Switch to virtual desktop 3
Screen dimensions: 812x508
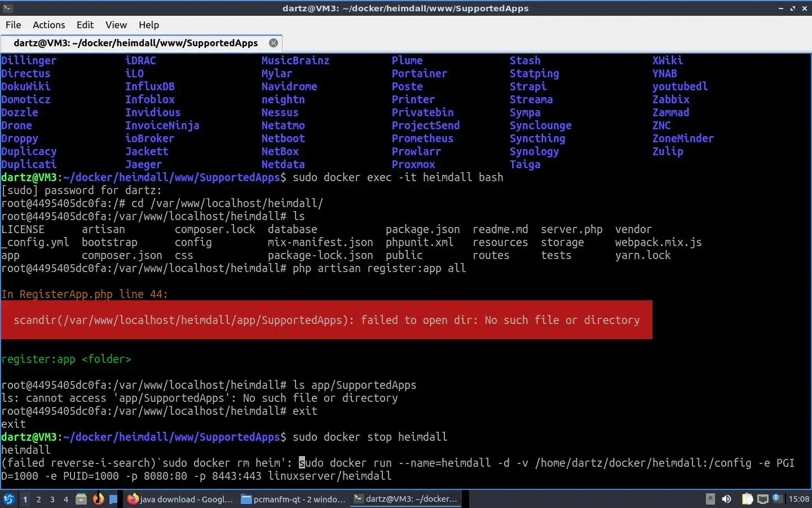pos(52,499)
